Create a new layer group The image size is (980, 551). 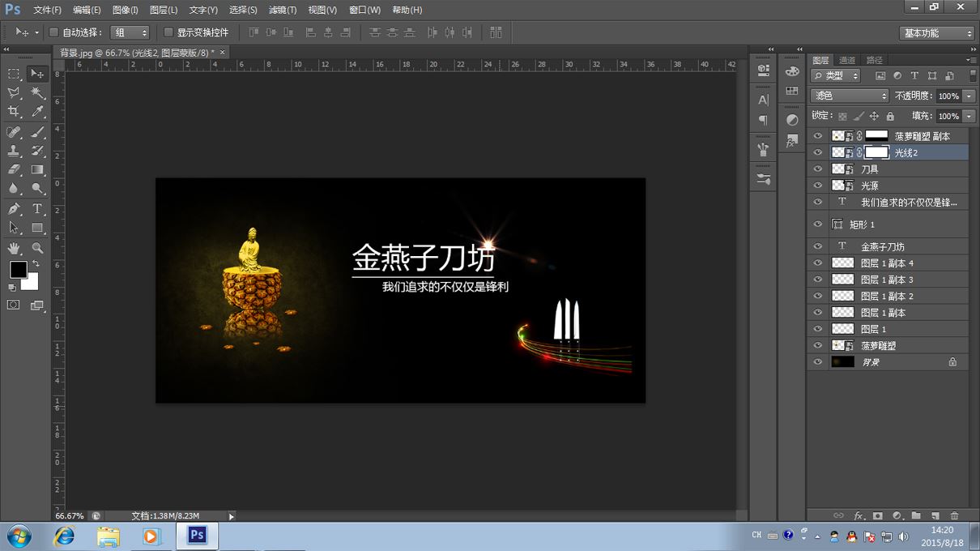click(x=916, y=515)
